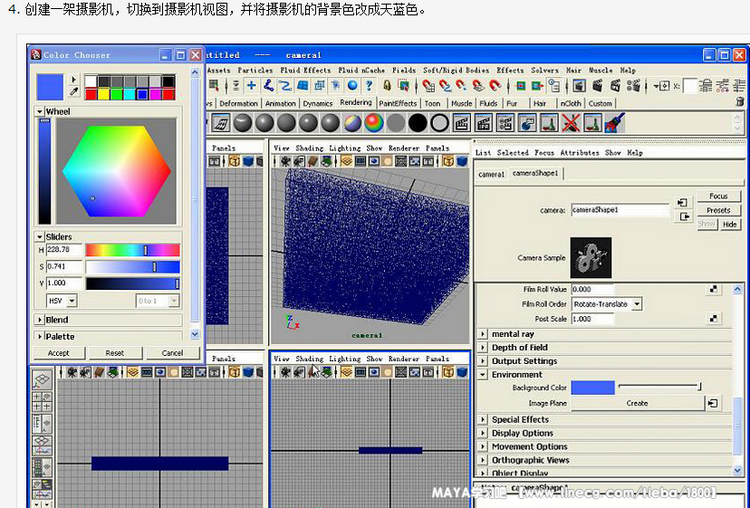Click Accept in the Color Chooser
Viewport: 750px width, 508px height.
58,353
